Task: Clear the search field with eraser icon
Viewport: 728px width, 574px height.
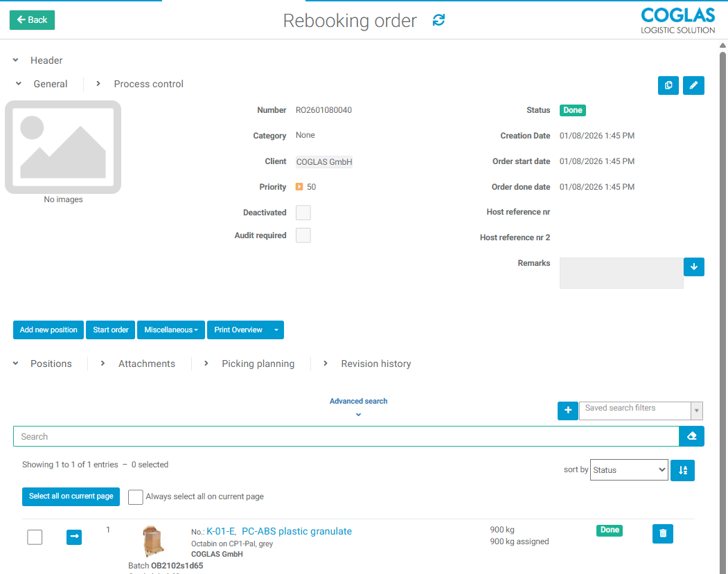Action: coord(691,436)
